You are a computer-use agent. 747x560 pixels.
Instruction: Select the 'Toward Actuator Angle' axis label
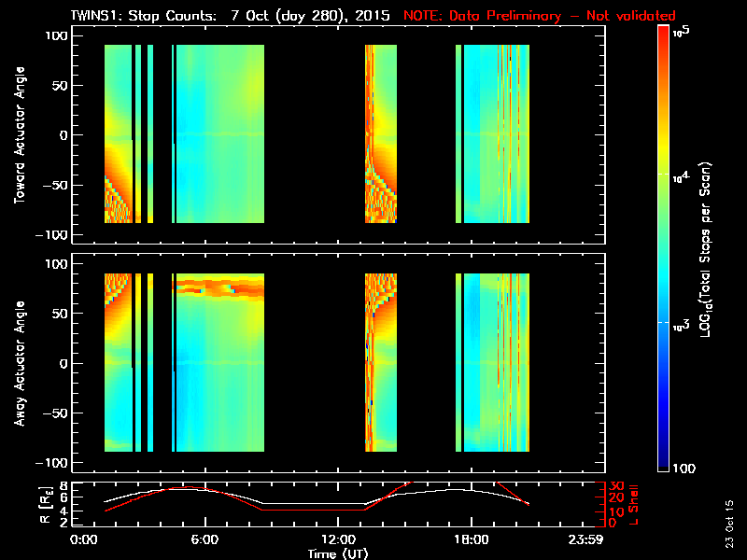tap(18, 136)
